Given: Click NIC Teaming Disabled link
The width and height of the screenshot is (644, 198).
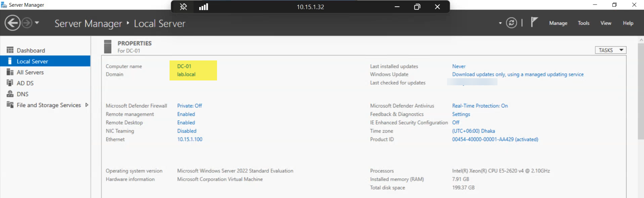Looking at the screenshot, I should click(x=187, y=131).
